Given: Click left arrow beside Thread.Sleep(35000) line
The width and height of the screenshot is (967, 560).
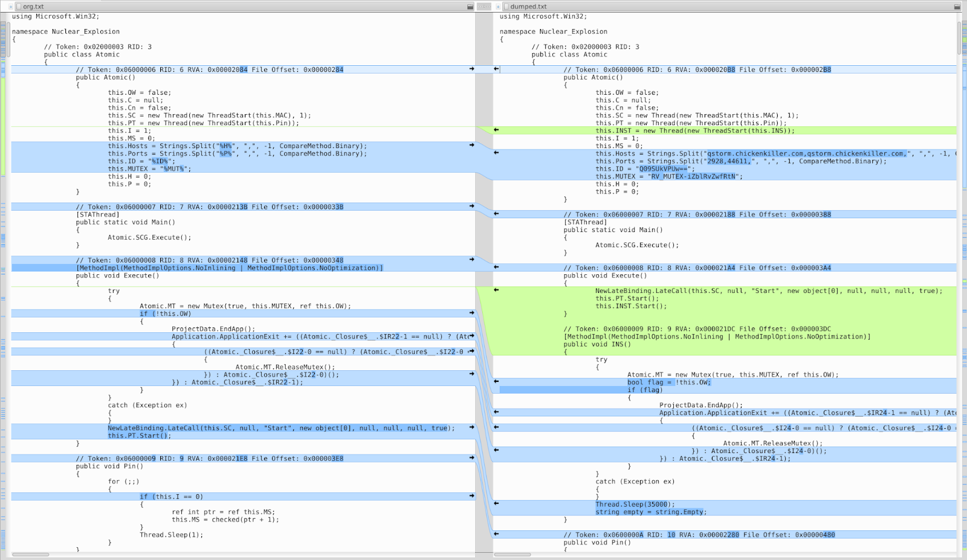Looking at the screenshot, I should tap(496, 503).
